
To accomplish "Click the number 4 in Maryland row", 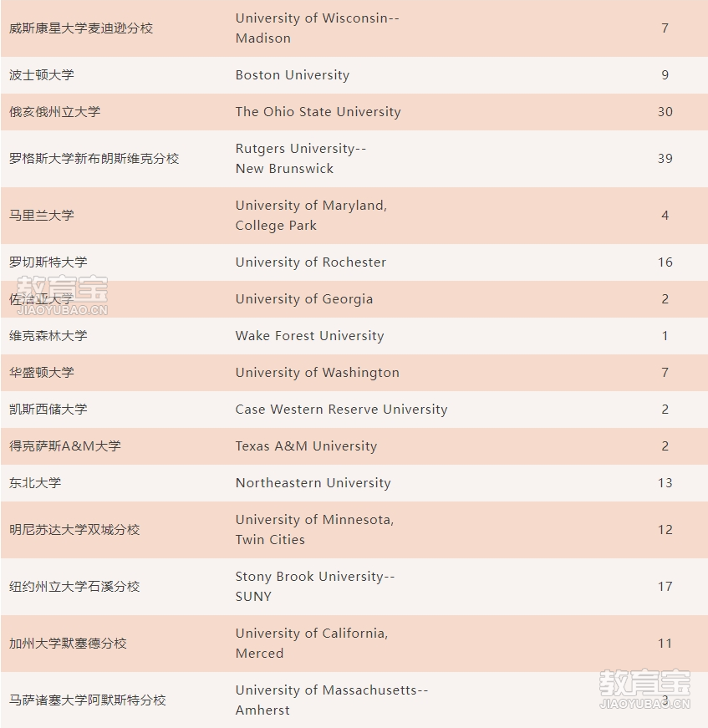I will click(x=665, y=215).
